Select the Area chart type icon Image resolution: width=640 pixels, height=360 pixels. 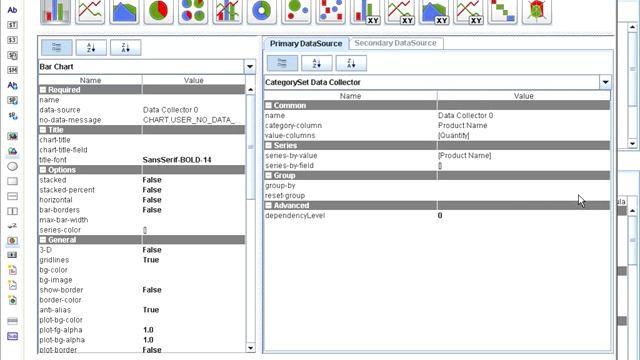pyautogui.click(x=124, y=11)
